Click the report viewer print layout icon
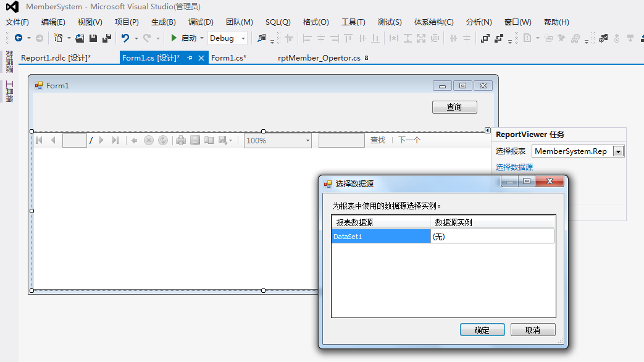This screenshot has width=644, height=362. [195, 140]
